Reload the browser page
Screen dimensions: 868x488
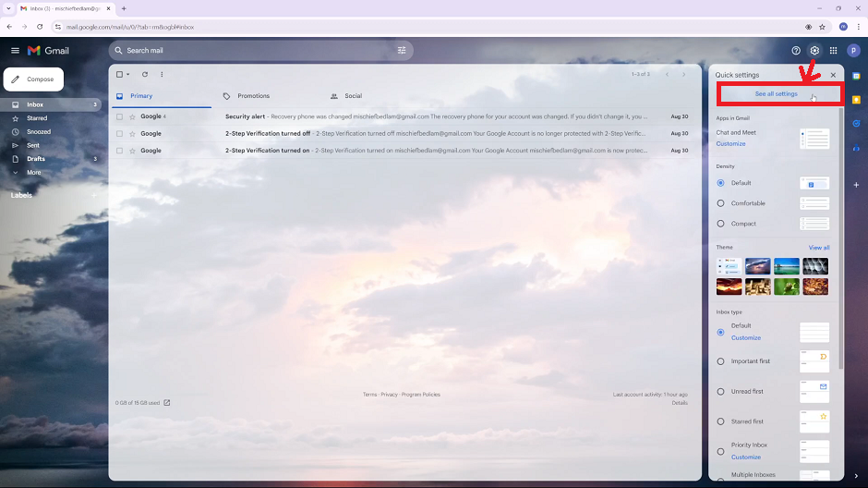click(x=40, y=27)
